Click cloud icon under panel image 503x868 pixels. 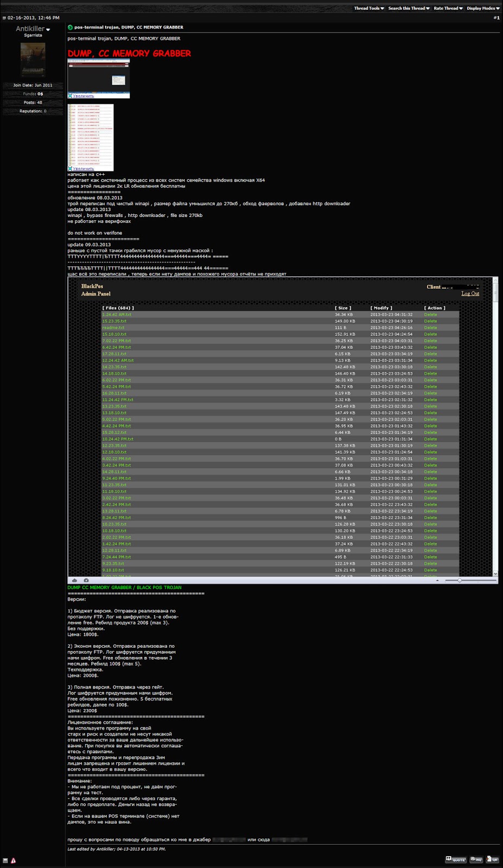(74, 580)
